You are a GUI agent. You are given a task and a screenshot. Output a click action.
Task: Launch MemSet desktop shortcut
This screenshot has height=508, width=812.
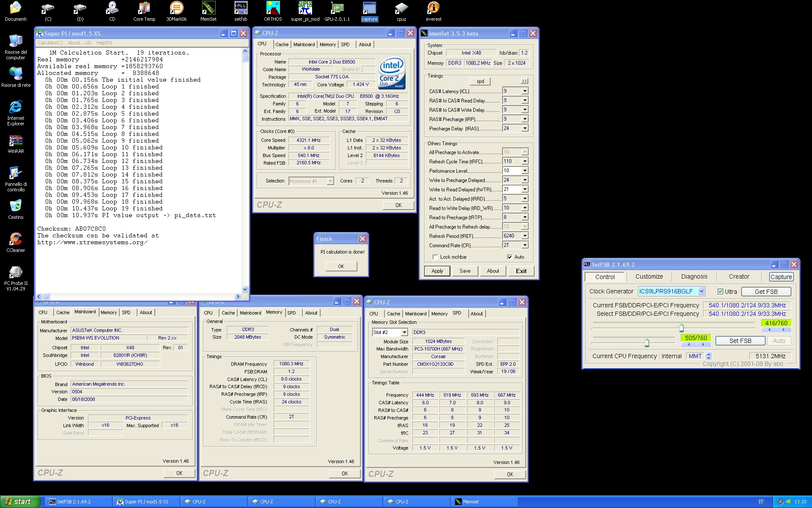coord(208,11)
